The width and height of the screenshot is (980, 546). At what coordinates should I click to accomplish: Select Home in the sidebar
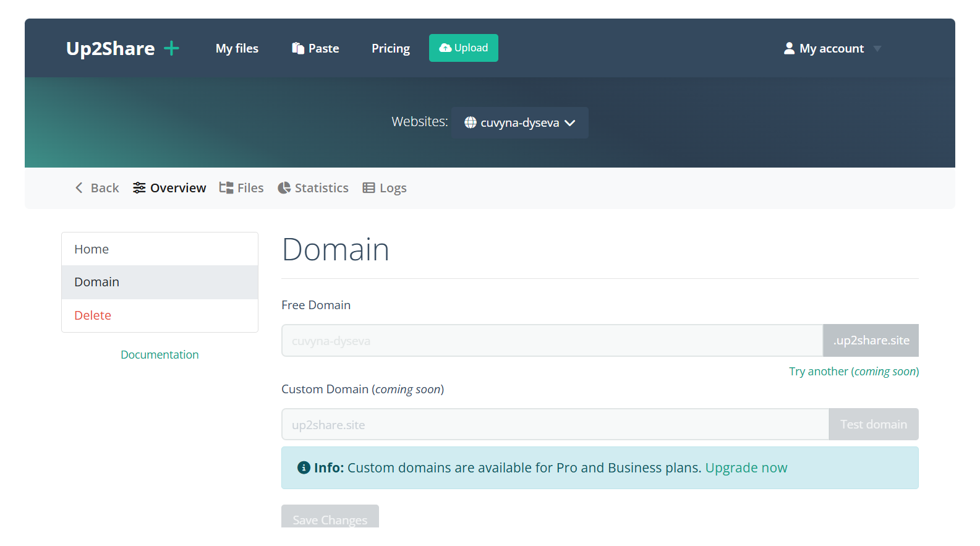coord(160,249)
